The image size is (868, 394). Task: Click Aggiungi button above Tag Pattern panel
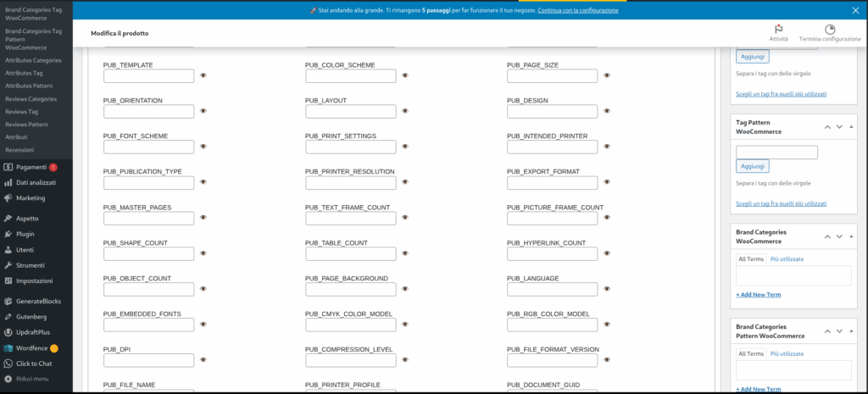(753, 57)
